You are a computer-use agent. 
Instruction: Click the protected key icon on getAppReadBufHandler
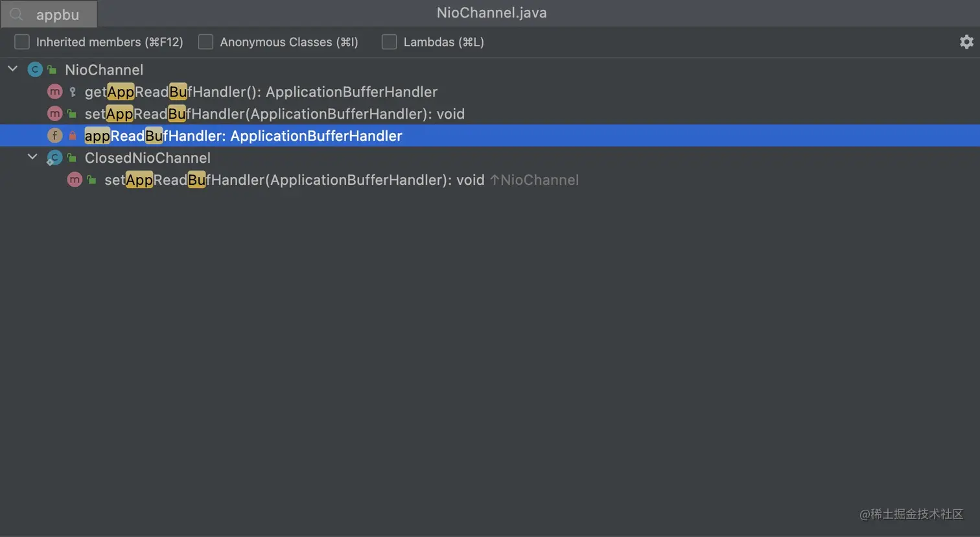click(73, 92)
